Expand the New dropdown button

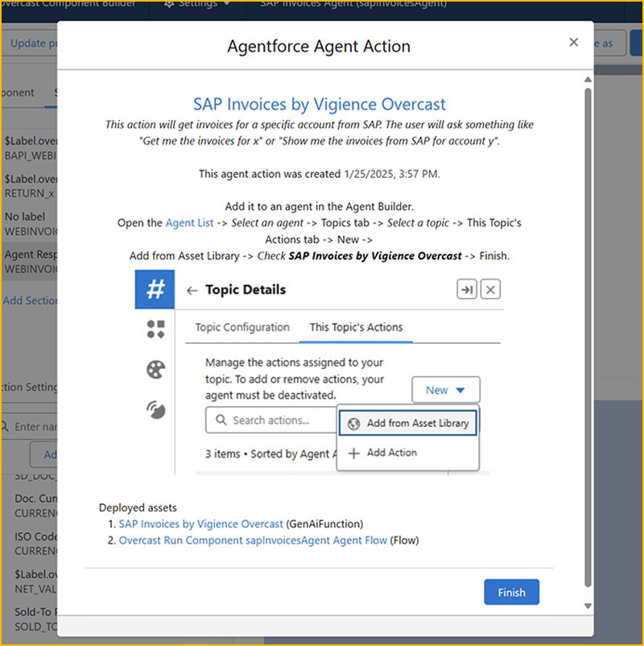445,390
